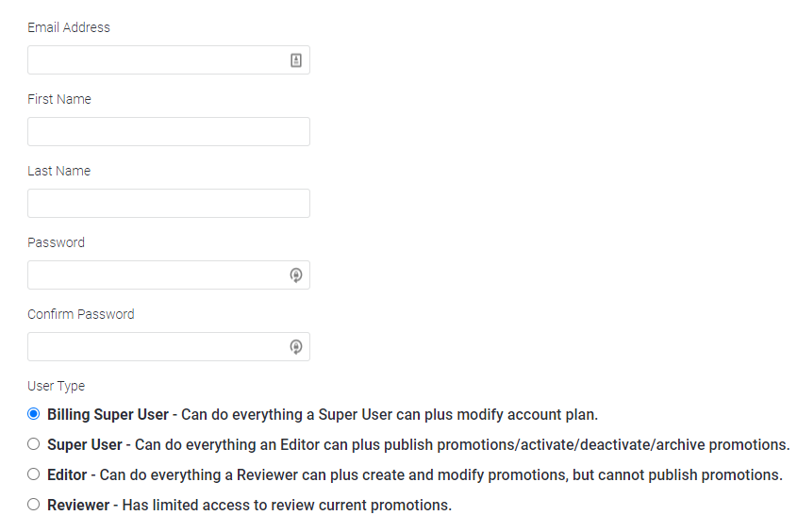The width and height of the screenshot is (797, 532).
Task: Click inside the Password text box
Action: [x=156, y=275]
